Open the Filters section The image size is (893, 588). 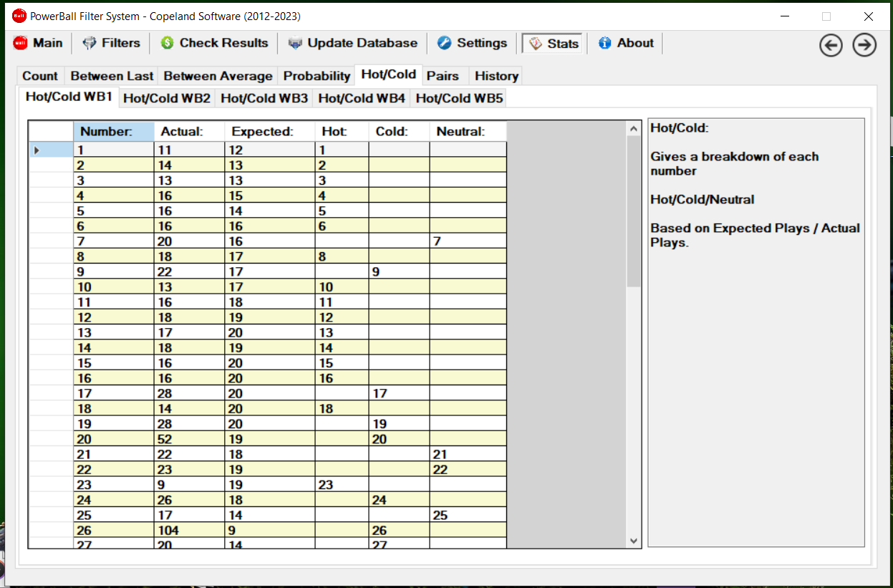pos(111,43)
